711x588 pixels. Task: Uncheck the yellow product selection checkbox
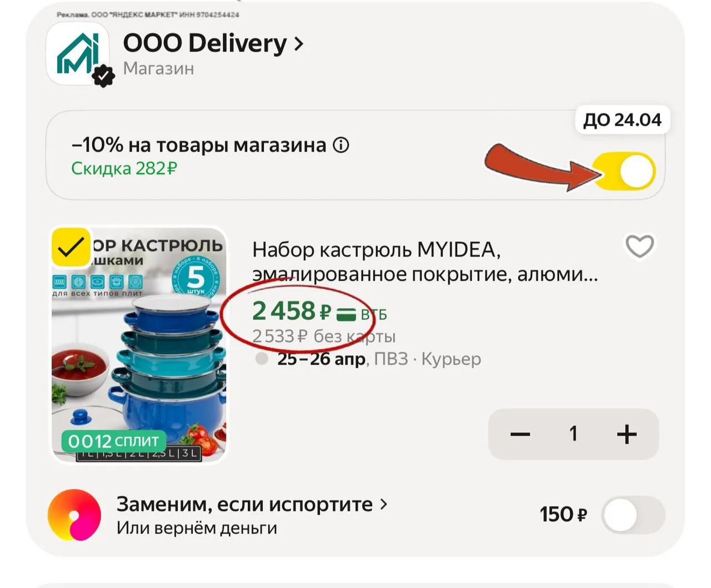[71, 247]
